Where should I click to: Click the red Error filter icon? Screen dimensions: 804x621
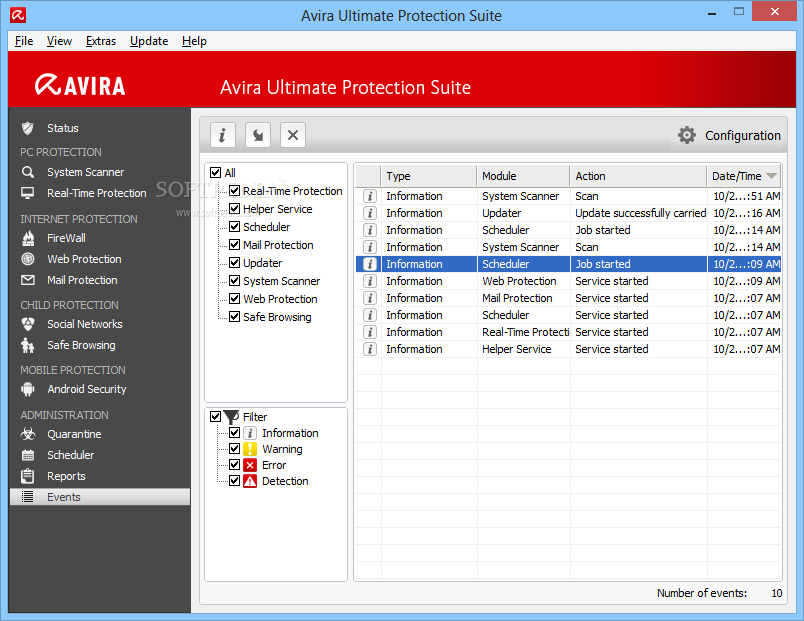250,465
